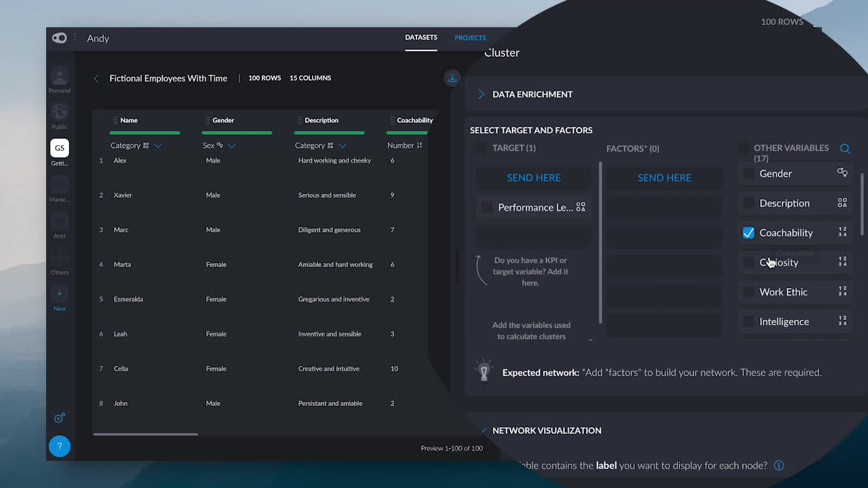Grab the Name column drag handle
Viewport: 868px width, 488px height.
coord(115,120)
